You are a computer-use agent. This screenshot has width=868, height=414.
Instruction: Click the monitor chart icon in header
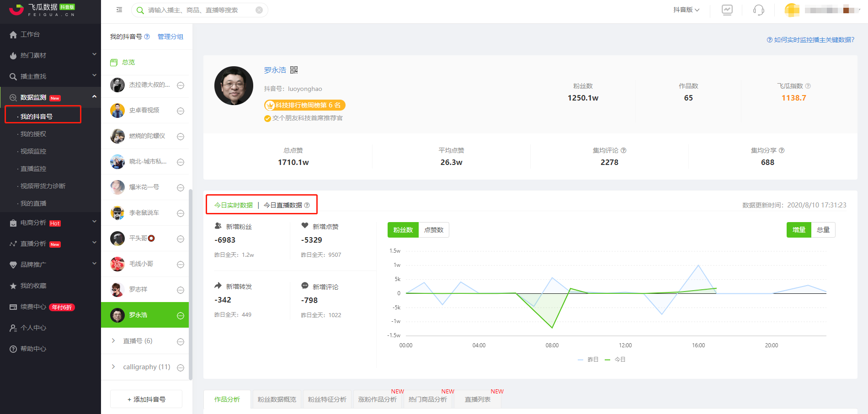pyautogui.click(x=727, y=10)
